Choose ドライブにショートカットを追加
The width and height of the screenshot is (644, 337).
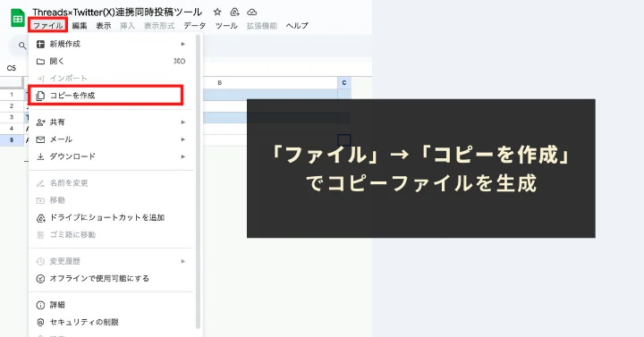111,217
